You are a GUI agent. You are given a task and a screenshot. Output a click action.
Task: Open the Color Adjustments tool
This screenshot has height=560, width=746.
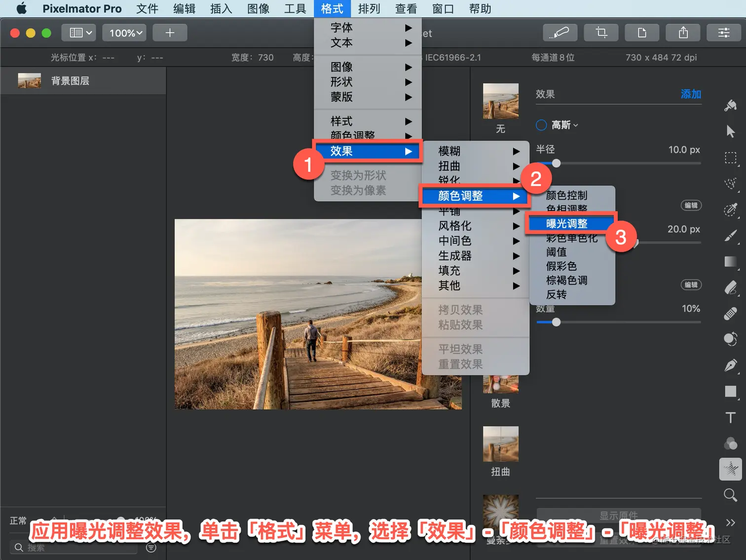(x=731, y=443)
